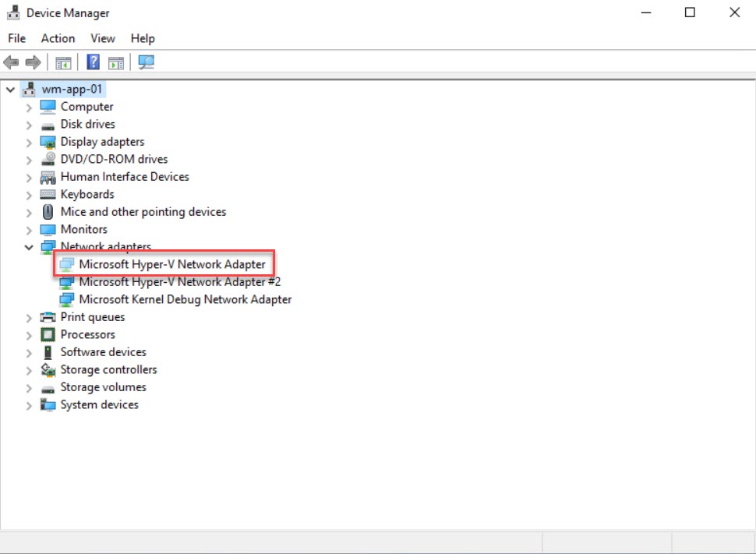Screen dimensions: 756x554
Task: Click Scan for hardware changes icon
Action: [146, 62]
